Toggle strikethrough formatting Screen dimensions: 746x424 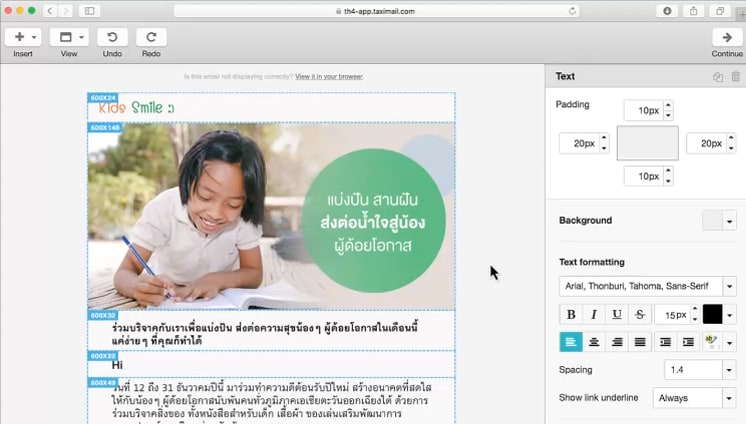point(640,314)
